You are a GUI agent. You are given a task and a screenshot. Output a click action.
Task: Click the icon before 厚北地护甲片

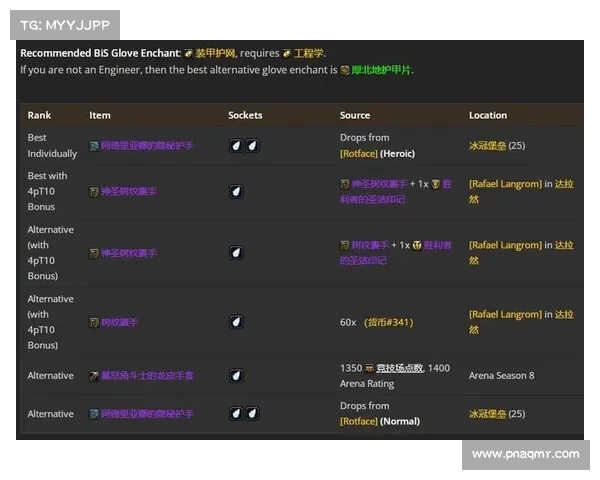[x=345, y=71]
